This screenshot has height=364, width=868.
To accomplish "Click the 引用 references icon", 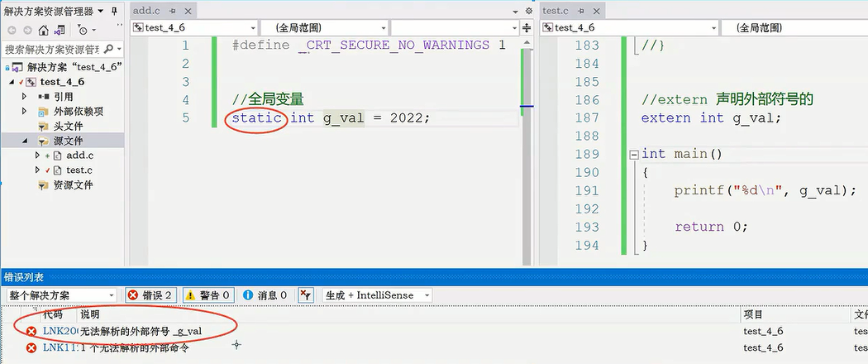I will pos(44,97).
